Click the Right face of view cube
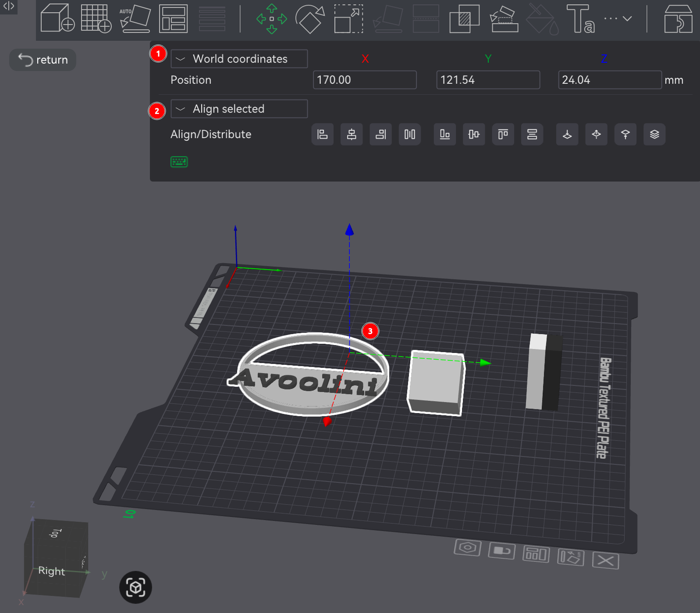The image size is (700, 613). (x=52, y=571)
